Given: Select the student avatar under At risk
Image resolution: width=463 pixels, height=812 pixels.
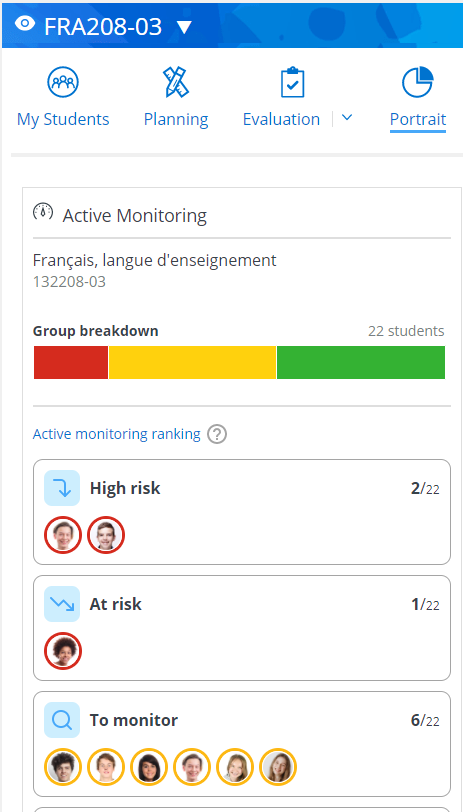Looking at the screenshot, I should pyautogui.click(x=63, y=651).
